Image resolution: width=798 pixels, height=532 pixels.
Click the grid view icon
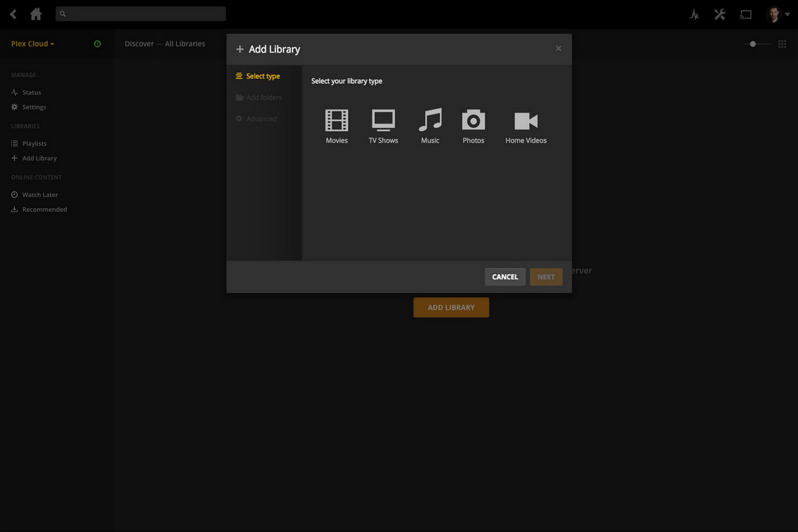[x=782, y=44]
